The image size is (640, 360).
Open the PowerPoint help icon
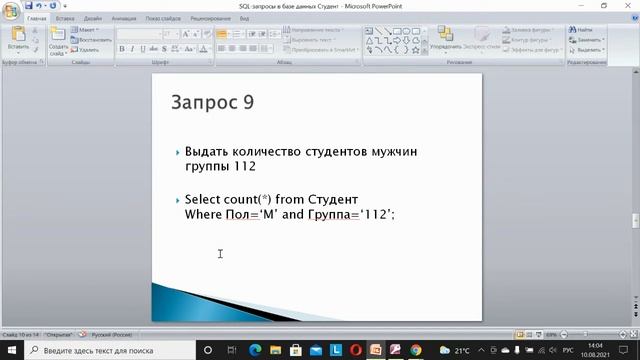click(x=635, y=18)
